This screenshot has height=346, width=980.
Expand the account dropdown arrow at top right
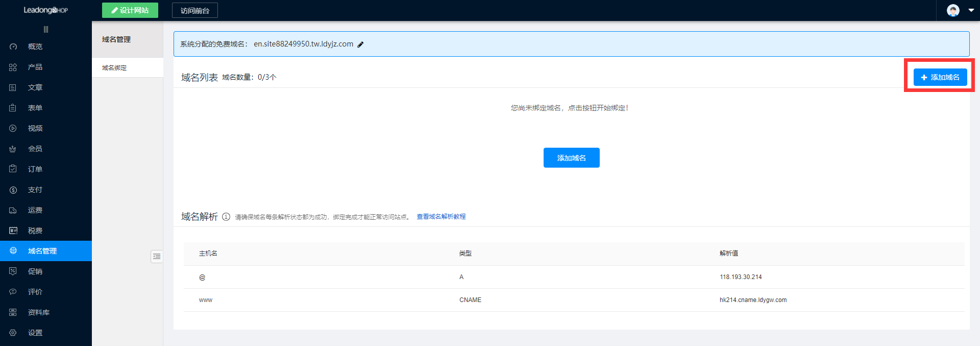click(971, 10)
